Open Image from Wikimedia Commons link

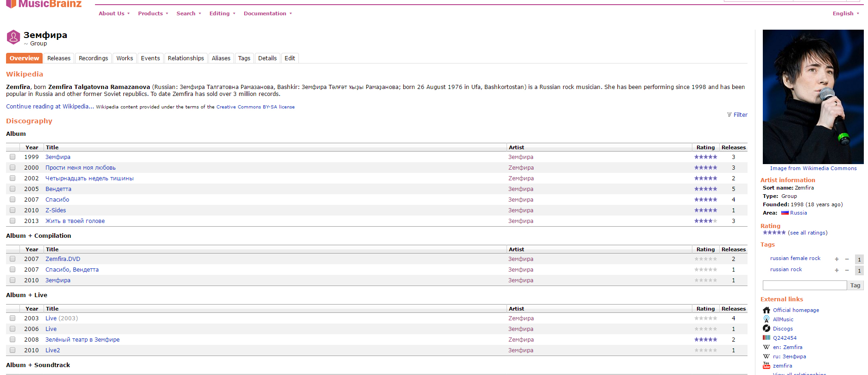tap(813, 169)
